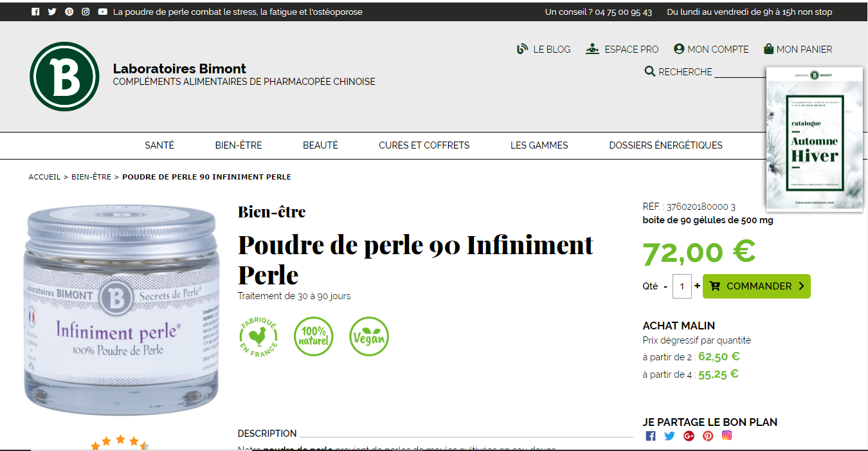This screenshot has width=868, height=451.
Task: Click the blog icon beside LE BLOG
Action: tap(523, 49)
